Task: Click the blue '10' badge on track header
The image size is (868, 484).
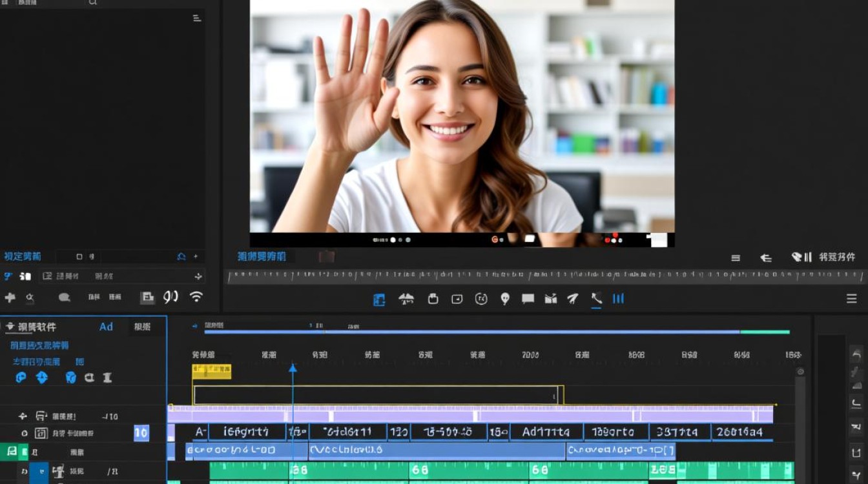Action: click(141, 433)
